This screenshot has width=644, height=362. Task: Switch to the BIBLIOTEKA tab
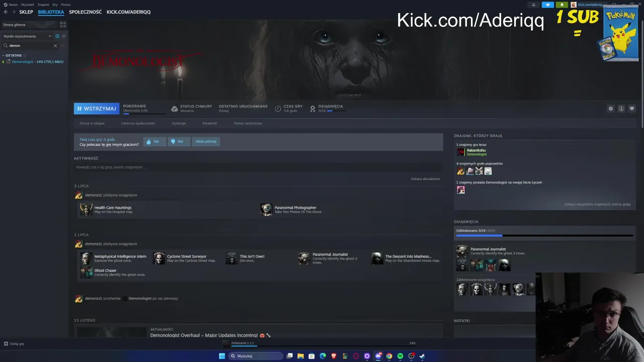(51, 12)
